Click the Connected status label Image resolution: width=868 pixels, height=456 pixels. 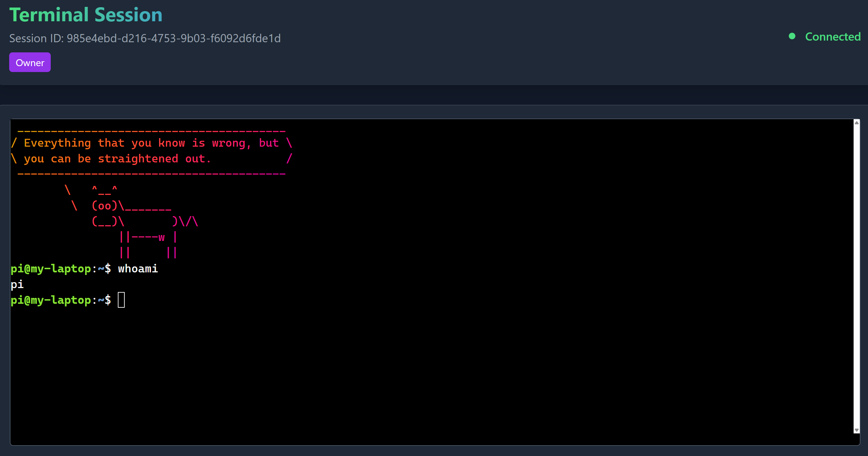(833, 36)
